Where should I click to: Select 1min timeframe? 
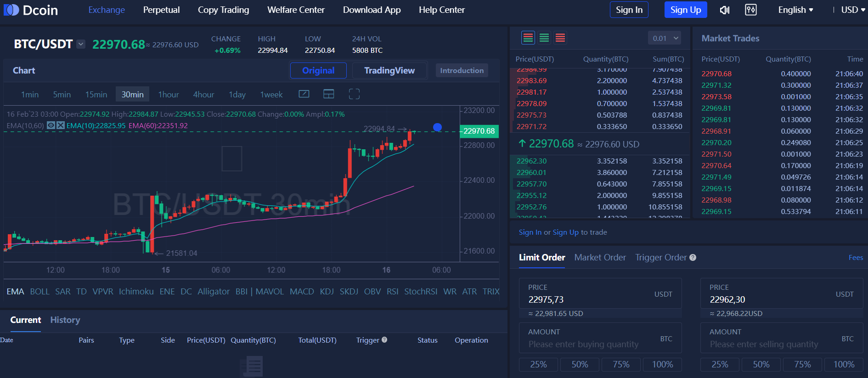click(x=30, y=94)
